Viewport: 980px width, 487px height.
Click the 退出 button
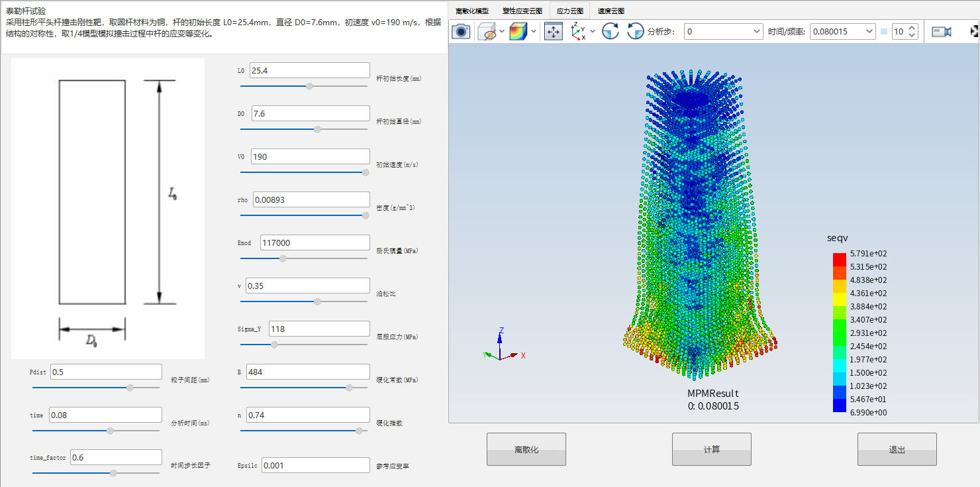pos(897,449)
